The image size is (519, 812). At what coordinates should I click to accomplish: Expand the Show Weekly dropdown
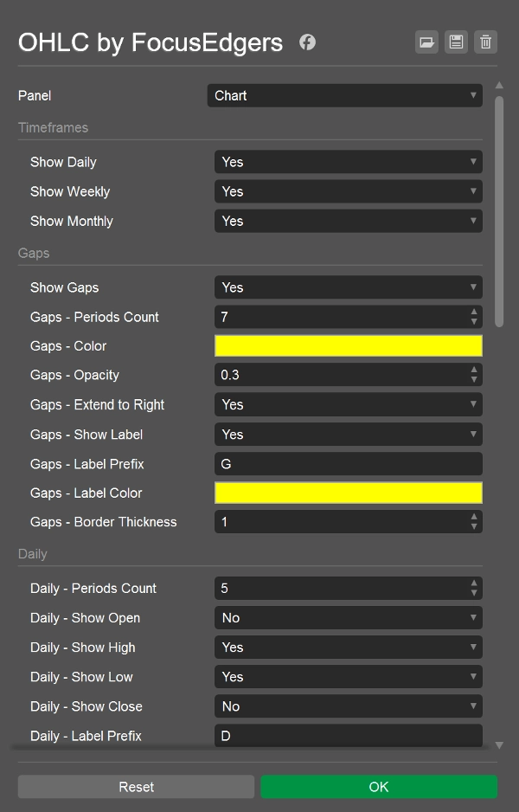(349, 191)
